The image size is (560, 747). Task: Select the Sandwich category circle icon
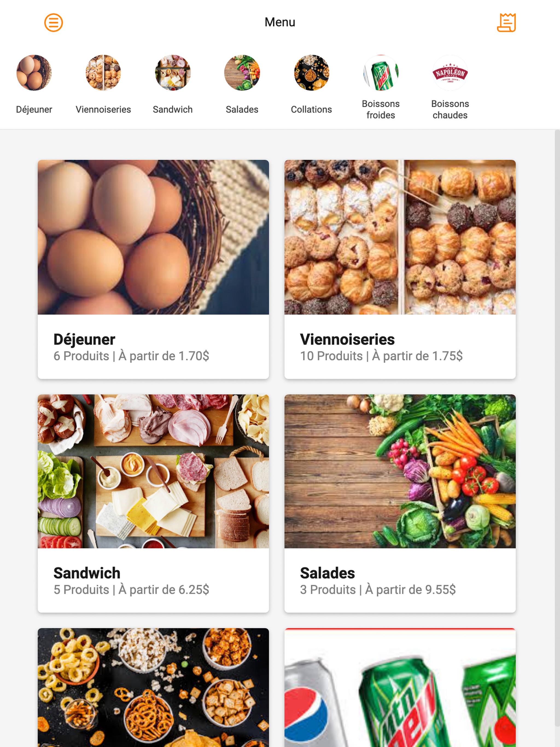(x=173, y=73)
